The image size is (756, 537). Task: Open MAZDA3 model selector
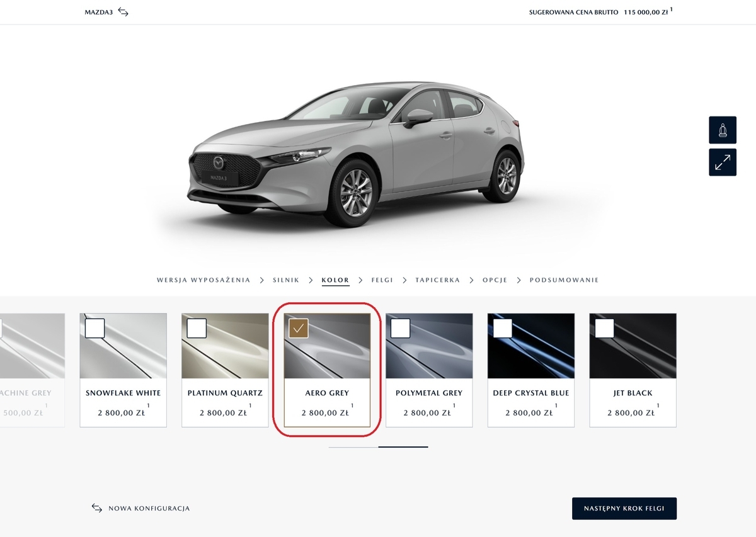coord(99,12)
